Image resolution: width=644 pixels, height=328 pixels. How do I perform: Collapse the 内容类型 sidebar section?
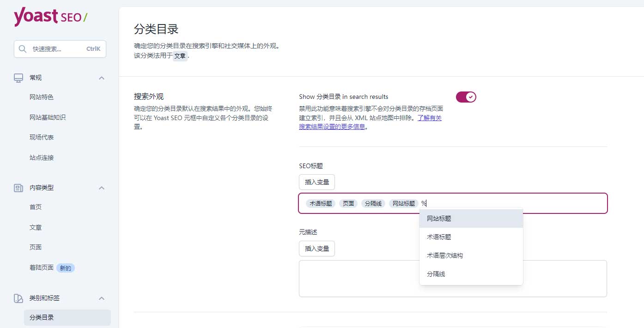pyautogui.click(x=101, y=188)
